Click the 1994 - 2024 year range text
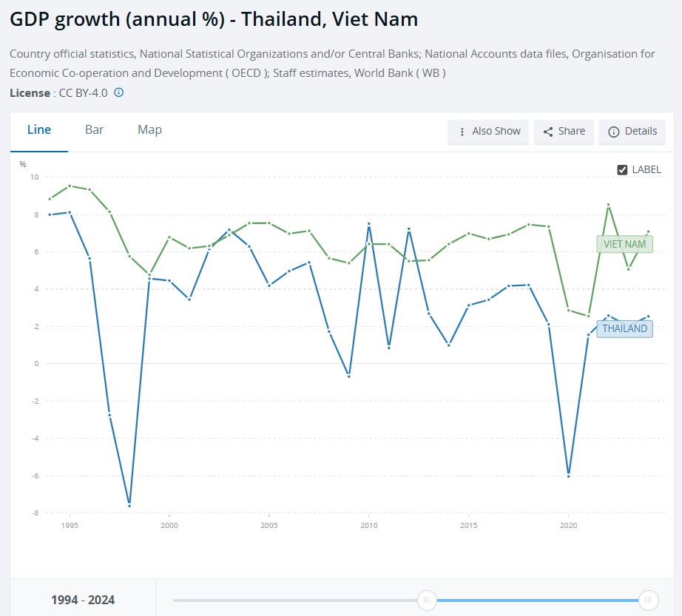The height and width of the screenshot is (616, 682). click(83, 600)
